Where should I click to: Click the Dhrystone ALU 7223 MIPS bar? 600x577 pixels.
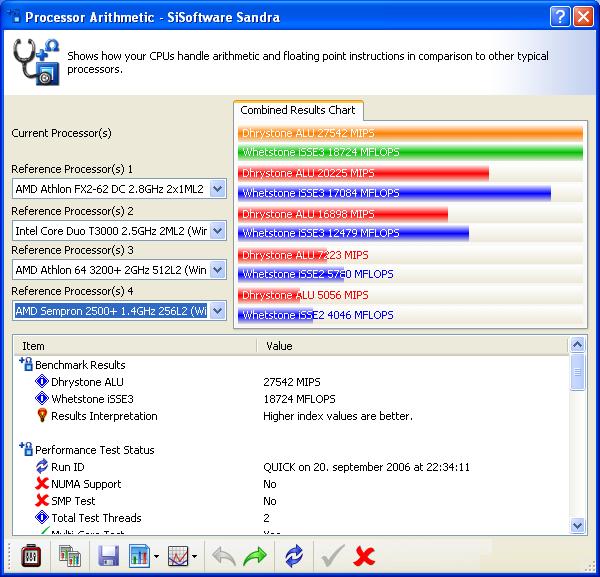(282, 255)
